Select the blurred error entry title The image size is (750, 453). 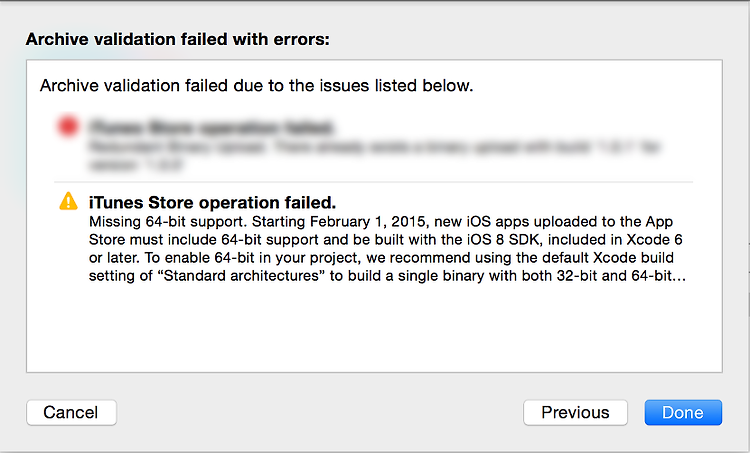click(x=211, y=128)
